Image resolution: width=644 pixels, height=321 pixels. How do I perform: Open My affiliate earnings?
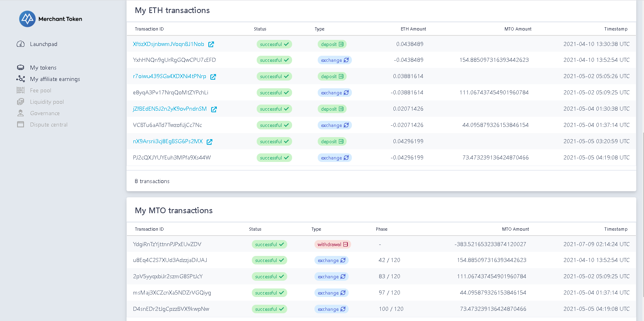click(x=55, y=79)
